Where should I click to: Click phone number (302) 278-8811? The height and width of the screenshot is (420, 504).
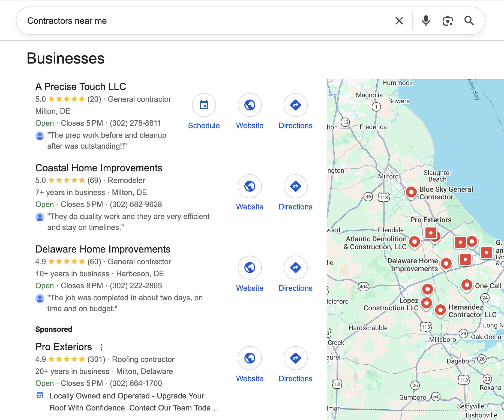coord(135,123)
